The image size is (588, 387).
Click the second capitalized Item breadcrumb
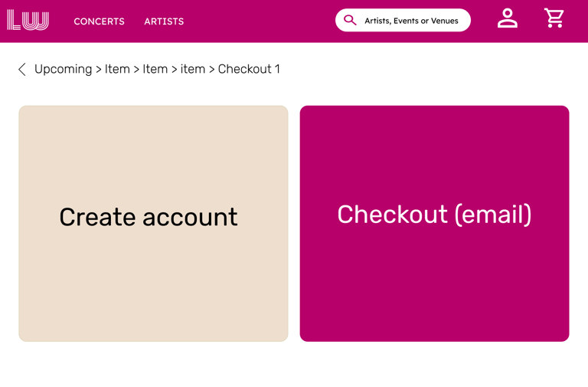155,69
